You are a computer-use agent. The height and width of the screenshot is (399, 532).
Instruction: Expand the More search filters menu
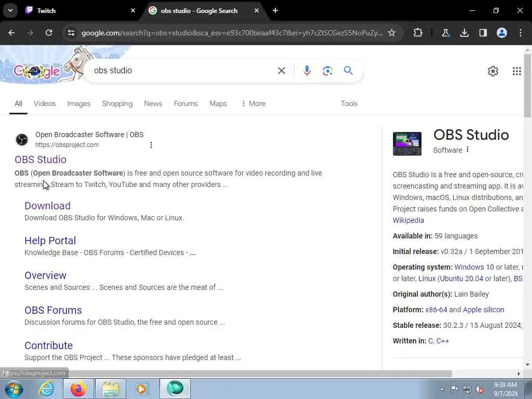(x=254, y=103)
